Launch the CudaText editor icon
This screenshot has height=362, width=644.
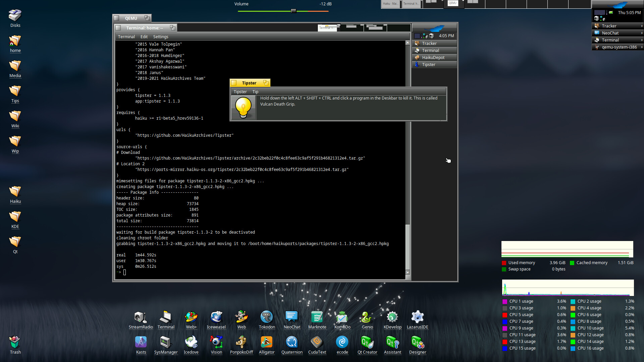click(317, 342)
